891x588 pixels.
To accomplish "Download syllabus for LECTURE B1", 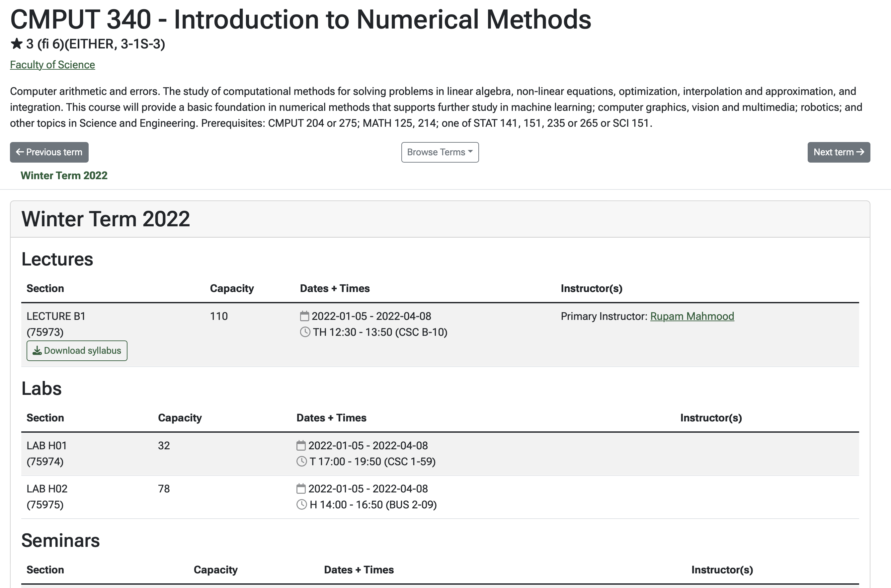I will [77, 351].
